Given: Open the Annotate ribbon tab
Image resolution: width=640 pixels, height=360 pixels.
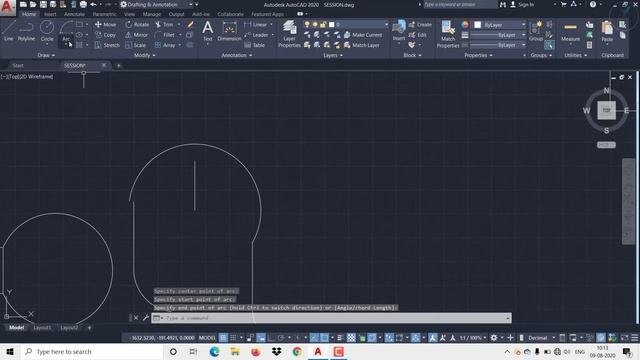Looking at the screenshot, I should [74, 14].
